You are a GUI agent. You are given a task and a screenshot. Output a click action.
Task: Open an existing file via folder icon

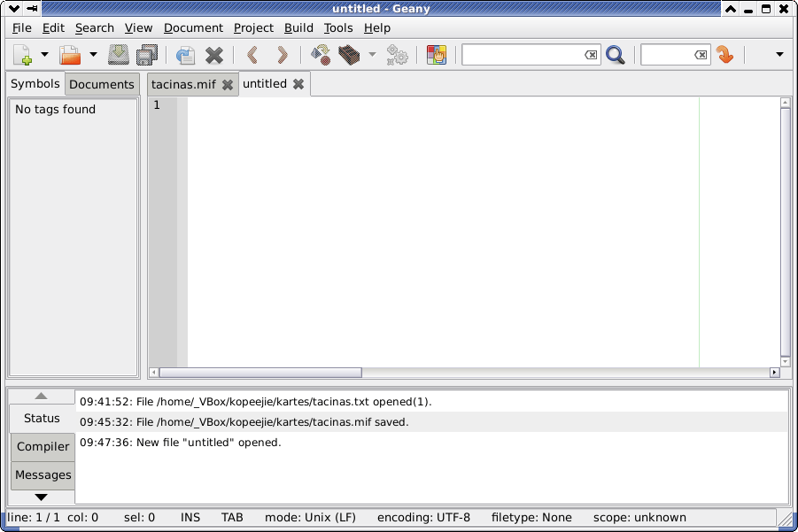click(70, 54)
